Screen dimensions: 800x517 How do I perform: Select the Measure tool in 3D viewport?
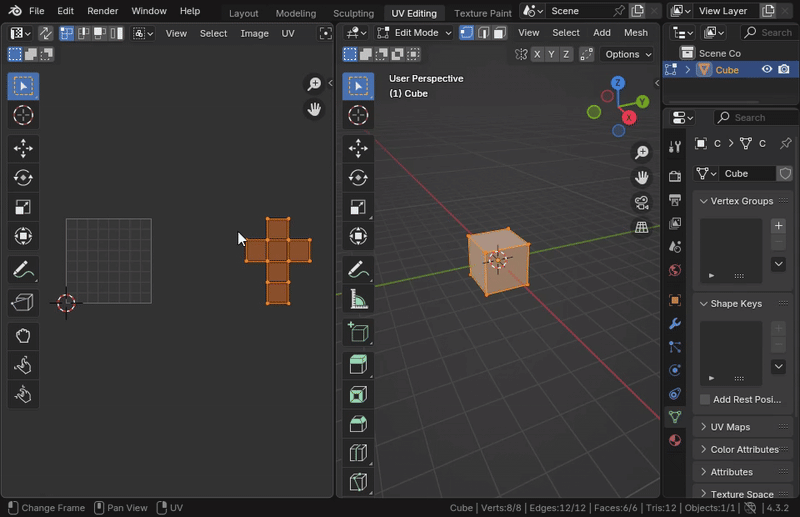[358, 299]
